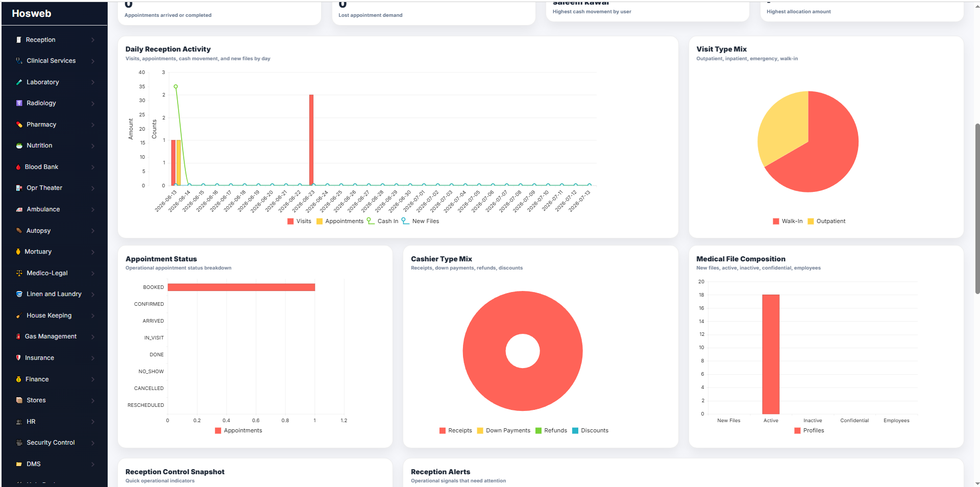Click the Pharmacy pill icon
Viewport: 980px width, 487px height.
[x=19, y=125]
